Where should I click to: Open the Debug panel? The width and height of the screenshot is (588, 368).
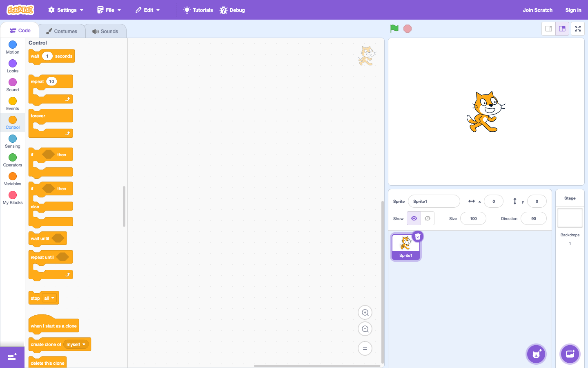232,10
